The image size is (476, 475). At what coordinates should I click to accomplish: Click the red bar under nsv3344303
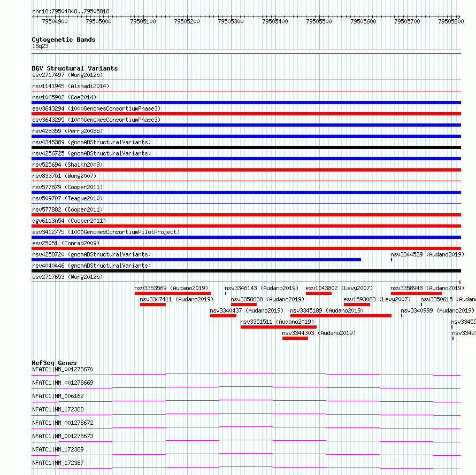[x=295, y=338]
